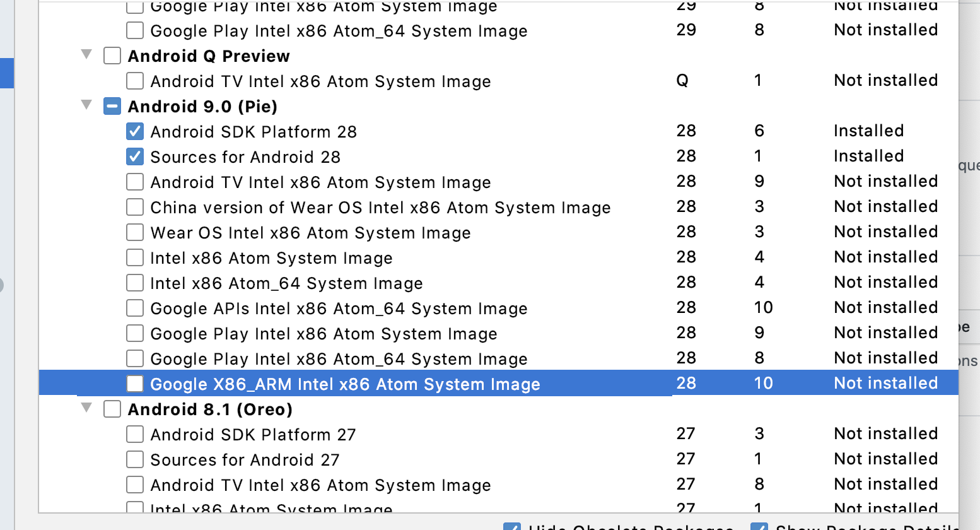The image size is (980, 530).
Task: Toggle the partial checkbox for Android 9.0 (Pie)
Action: [x=112, y=106]
